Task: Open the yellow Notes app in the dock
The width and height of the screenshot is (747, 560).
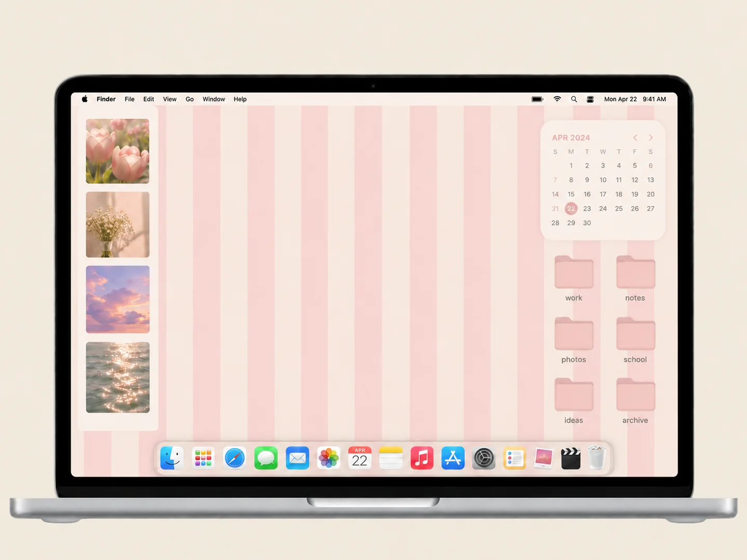Action: (391, 458)
